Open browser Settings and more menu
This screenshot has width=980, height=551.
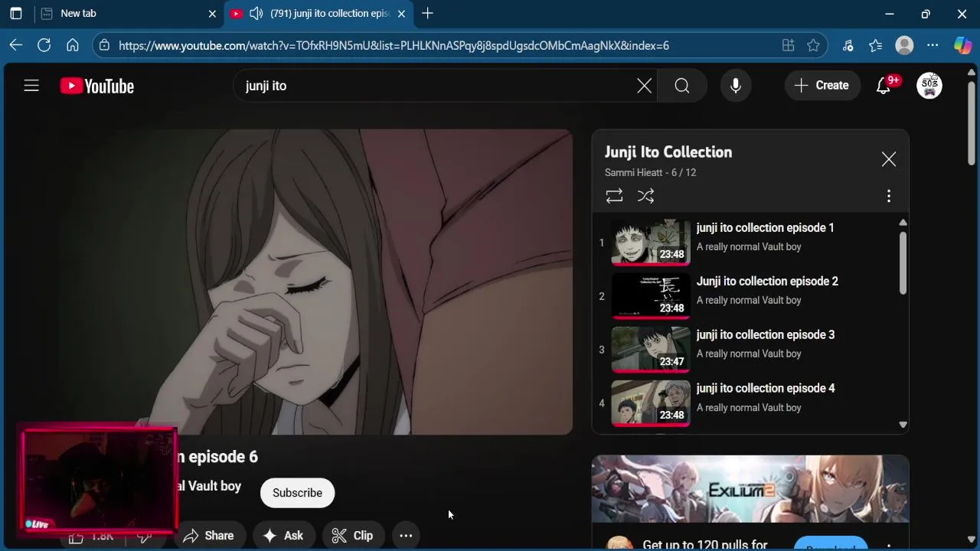tap(933, 46)
